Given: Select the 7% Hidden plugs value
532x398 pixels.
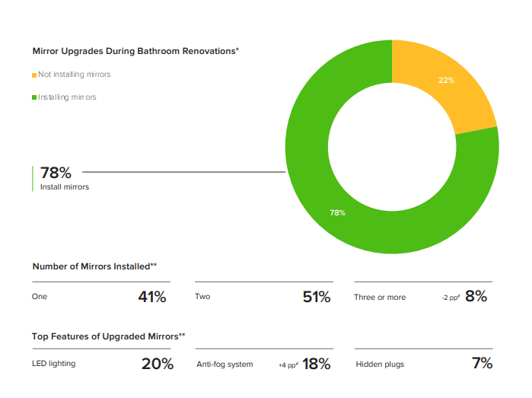Looking at the screenshot, I should (482, 363).
